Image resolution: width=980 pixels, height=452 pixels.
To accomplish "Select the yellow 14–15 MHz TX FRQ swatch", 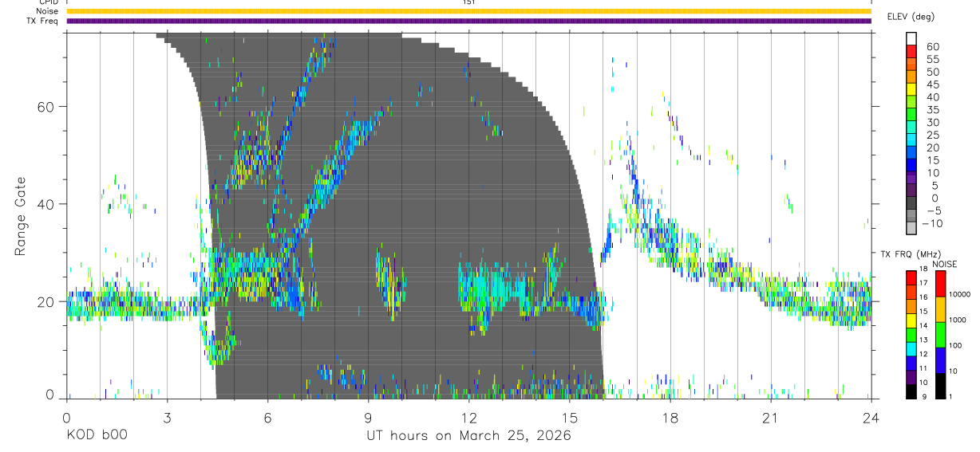I will pos(911,320).
